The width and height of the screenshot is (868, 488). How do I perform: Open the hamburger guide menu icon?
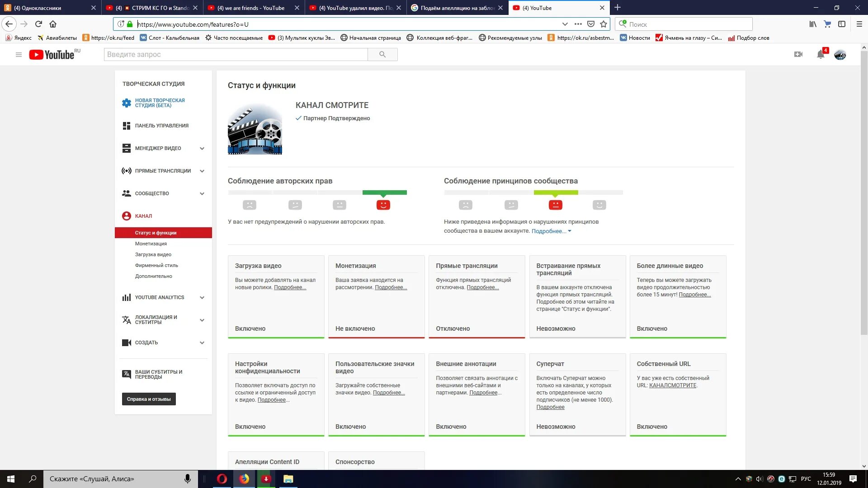pyautogui.click(x=19, y=55)
